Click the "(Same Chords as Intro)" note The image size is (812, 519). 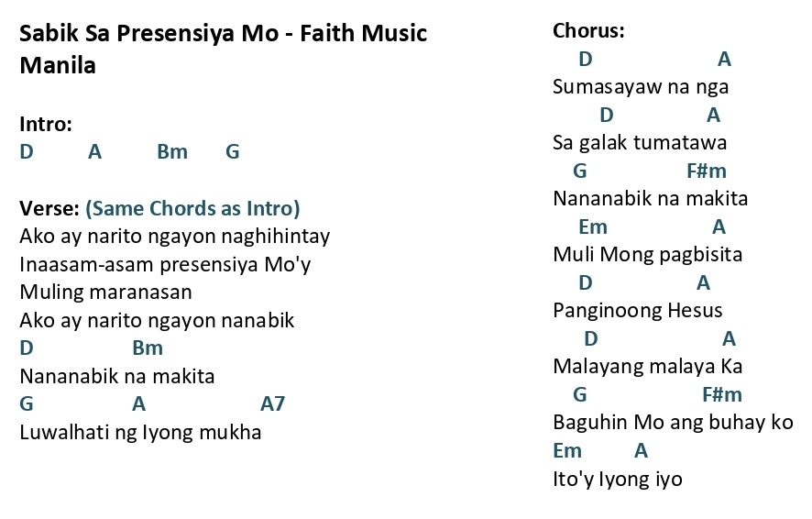(x=192, y=208)
